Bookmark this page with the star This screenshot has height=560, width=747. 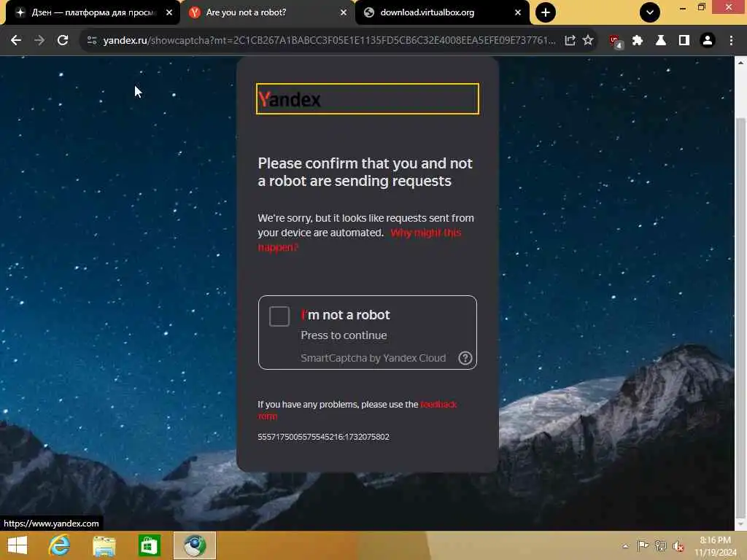588,41
